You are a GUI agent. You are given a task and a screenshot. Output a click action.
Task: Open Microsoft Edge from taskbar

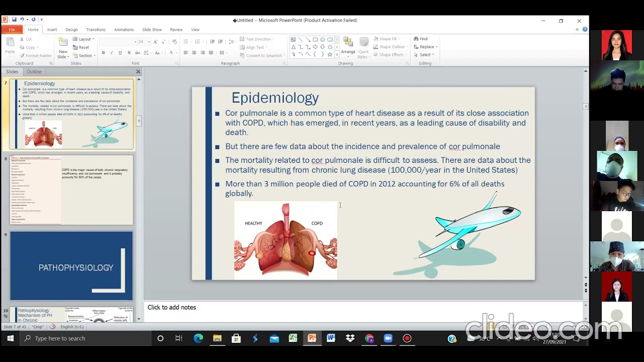click(x=198, y=338)
